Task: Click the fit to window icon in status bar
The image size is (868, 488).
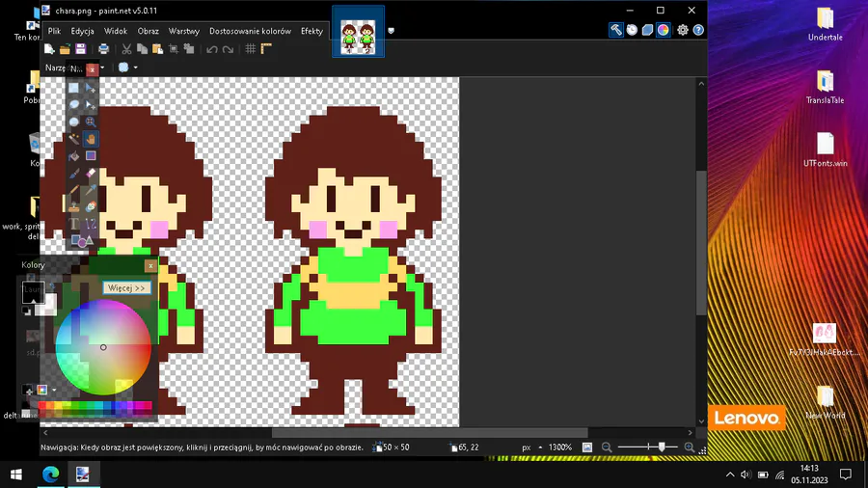Action: [587, 447]
